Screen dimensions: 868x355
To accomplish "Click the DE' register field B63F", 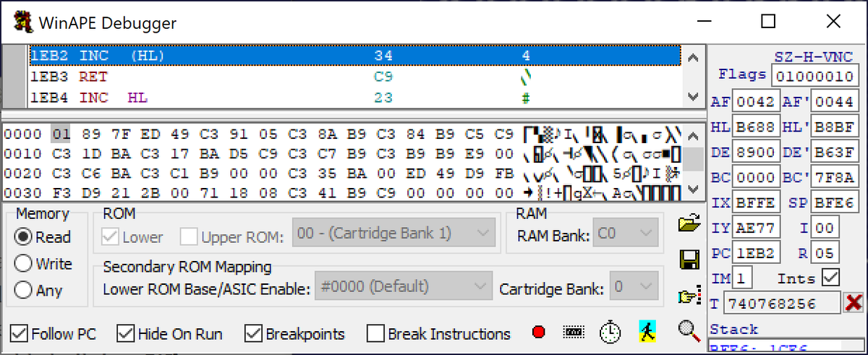I will tap(835, 152).
